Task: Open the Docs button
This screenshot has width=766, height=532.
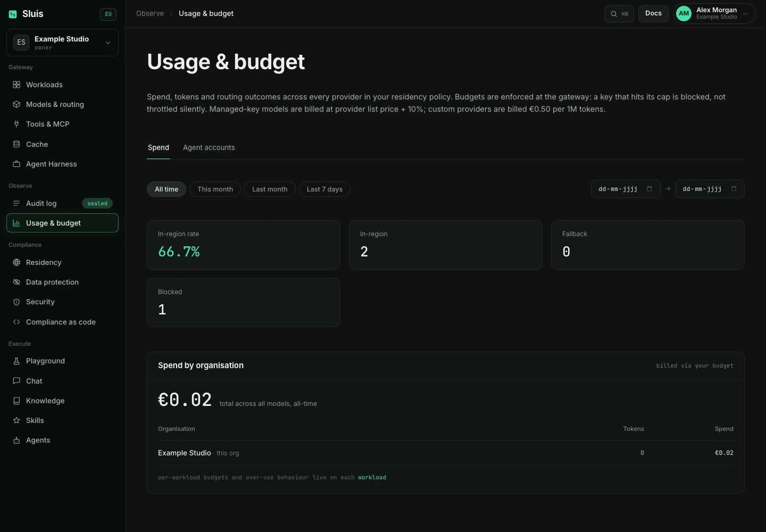Action: coord(653,14)
